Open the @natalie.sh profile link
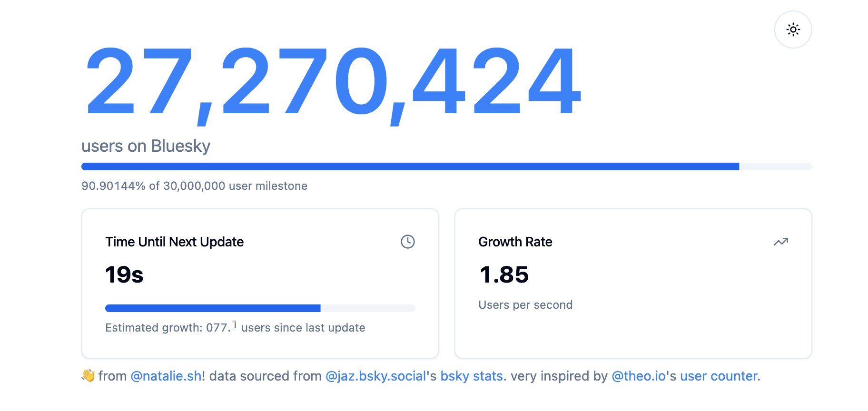Screen dimensions: 868x411 (x=166, y=376)
